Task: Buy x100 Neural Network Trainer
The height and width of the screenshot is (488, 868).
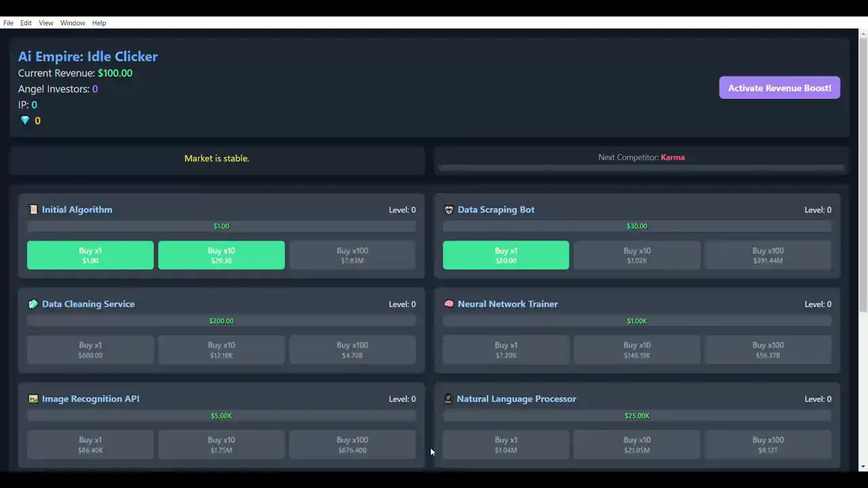Action: click(x=768, y=350)
